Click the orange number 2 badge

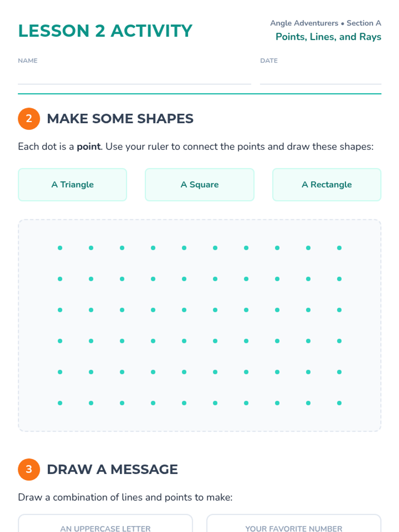click(x=29, y=119)
